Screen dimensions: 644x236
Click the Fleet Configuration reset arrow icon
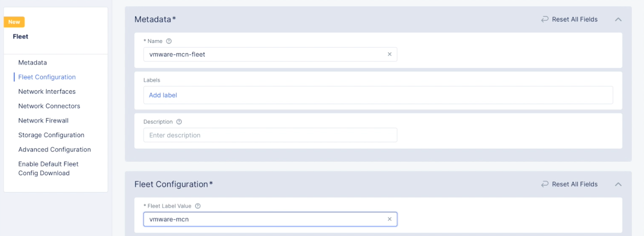coord(545,184)
